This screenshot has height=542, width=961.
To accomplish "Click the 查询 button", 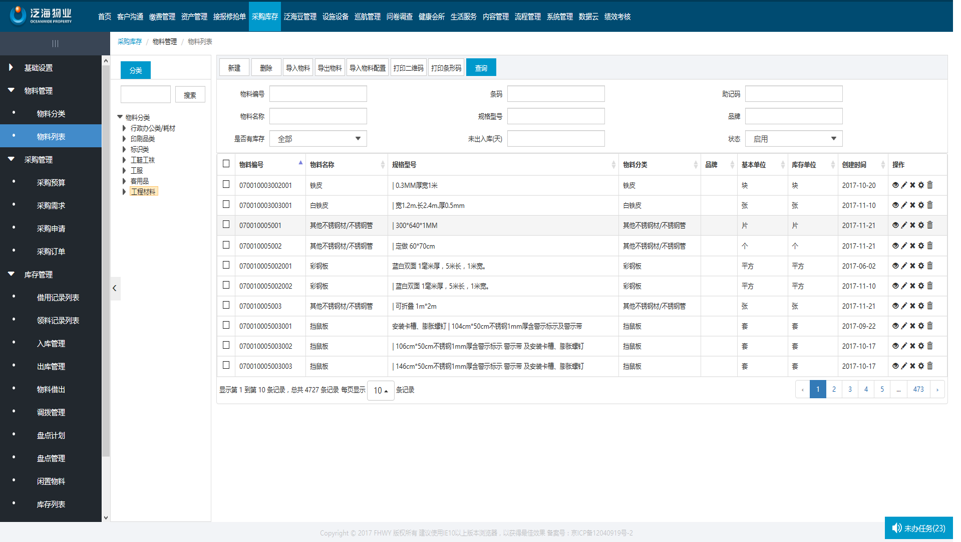I will 481,68.
